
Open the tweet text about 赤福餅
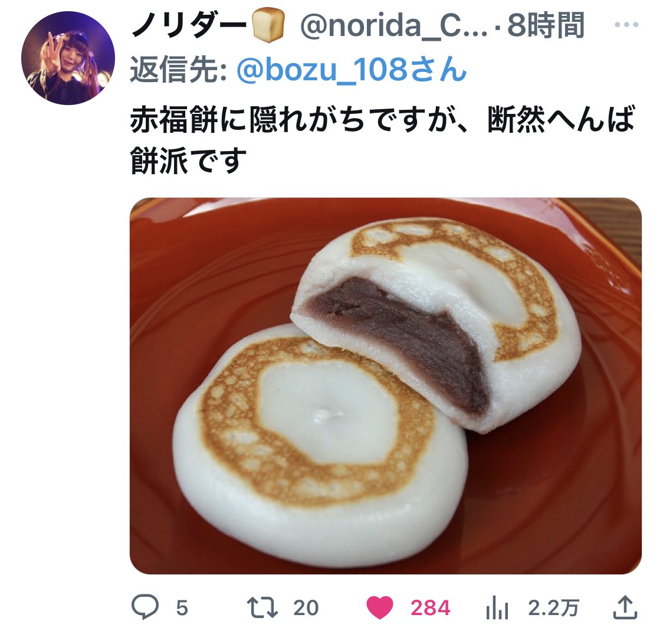[383, 140]
